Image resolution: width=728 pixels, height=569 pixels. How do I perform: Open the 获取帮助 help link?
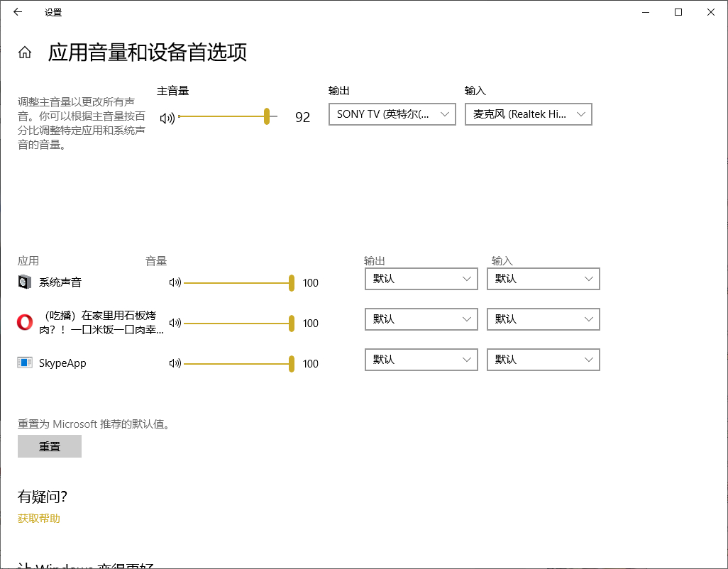(x=39, y=519)
